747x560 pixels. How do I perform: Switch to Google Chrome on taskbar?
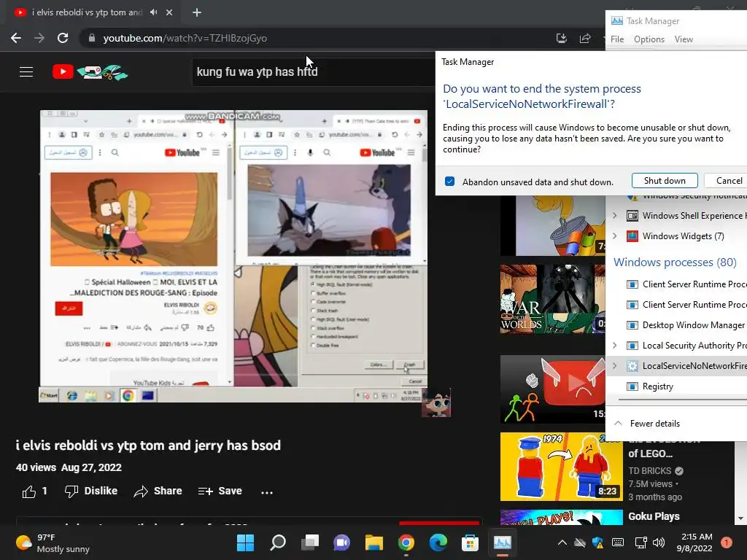(406, 542)
